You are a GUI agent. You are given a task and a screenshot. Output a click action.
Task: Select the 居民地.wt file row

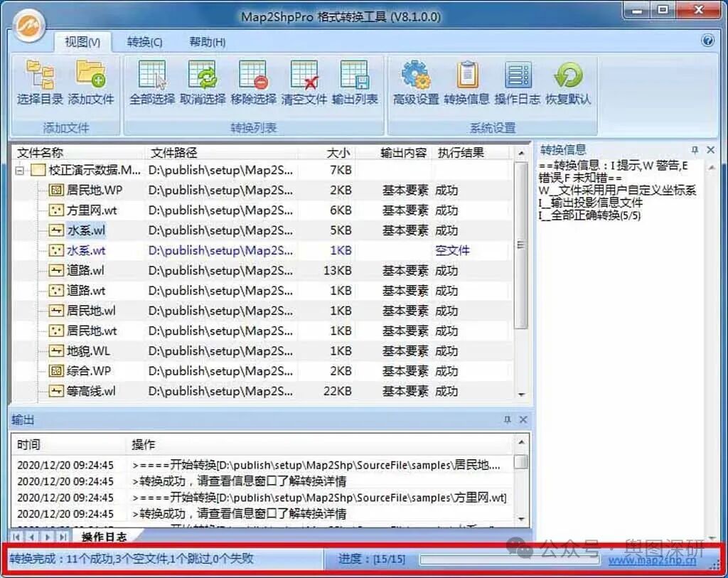262,331
